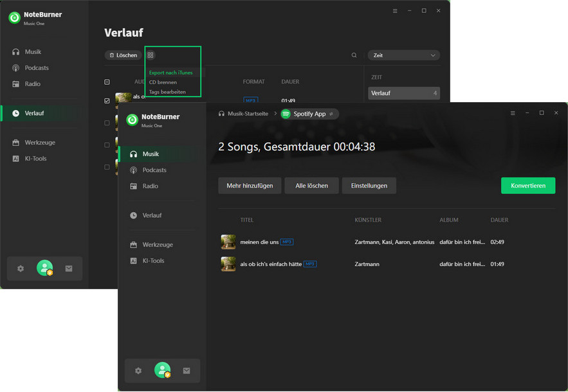This screenshot has height=392, width=568.
Task: Open the user profile avatar in front window
Action: point(162,370)
